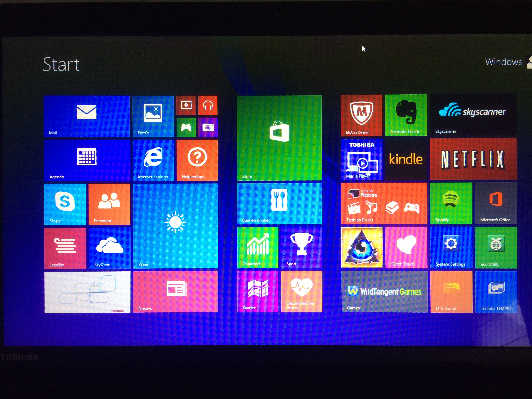
Task: Open the Weer weather tile
Action: click(x=176, y=226)
